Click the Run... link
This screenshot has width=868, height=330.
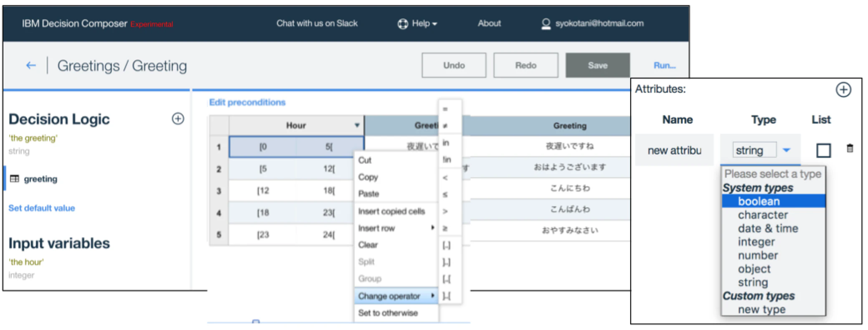pyautogui.click(x=664, y=66)
